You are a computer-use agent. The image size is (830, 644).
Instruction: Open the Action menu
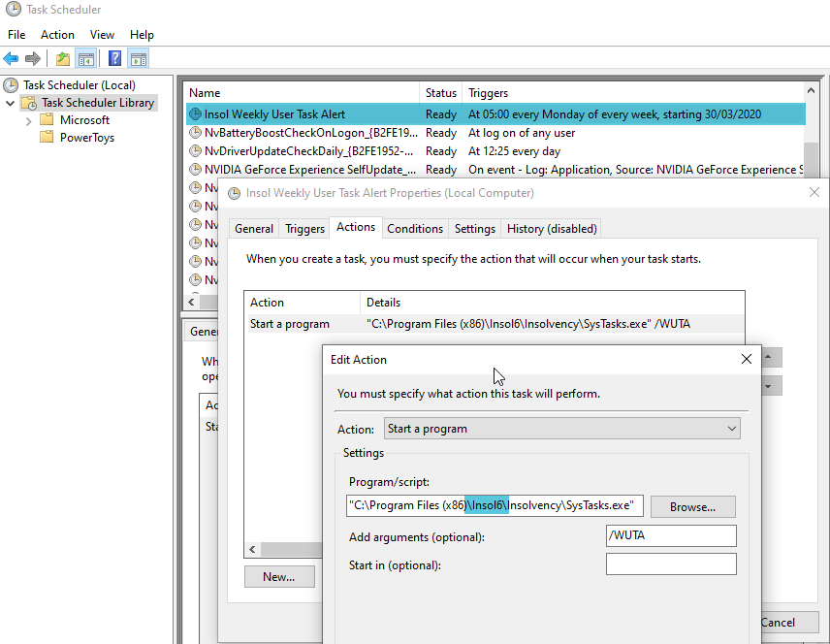pos(57,35)
